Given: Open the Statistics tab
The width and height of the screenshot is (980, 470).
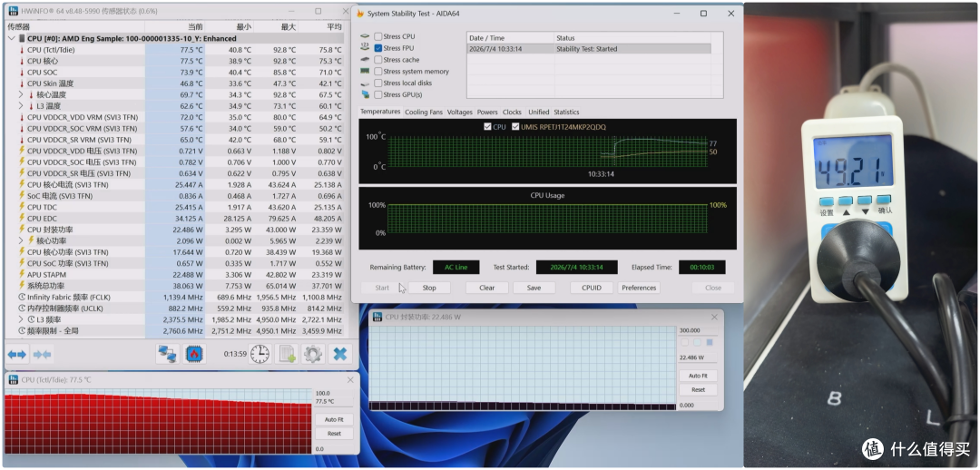Looking at the screenshot, I should 566,112.
